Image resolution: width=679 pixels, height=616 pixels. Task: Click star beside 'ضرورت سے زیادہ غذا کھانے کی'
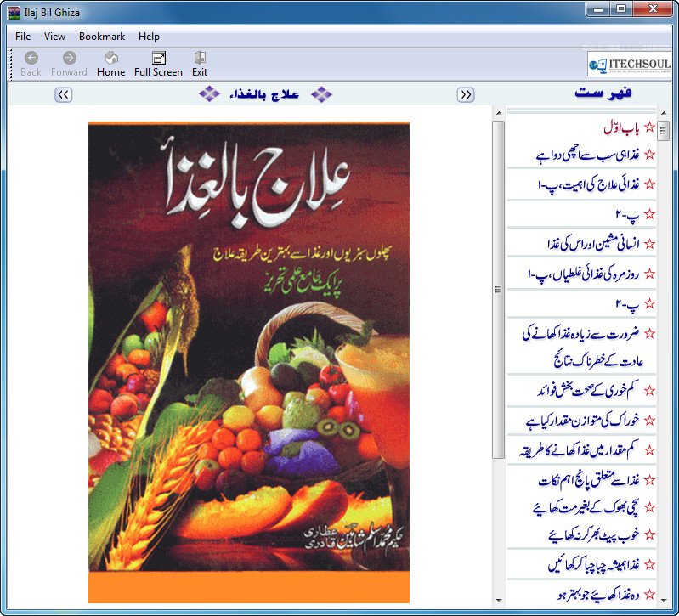coord(649,333)
